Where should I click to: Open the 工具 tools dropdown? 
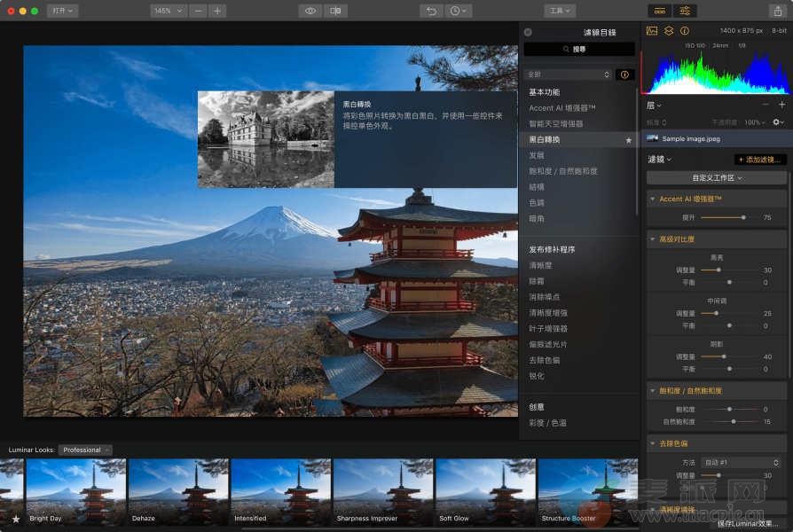pyautogui.click(x=560, y=11)
